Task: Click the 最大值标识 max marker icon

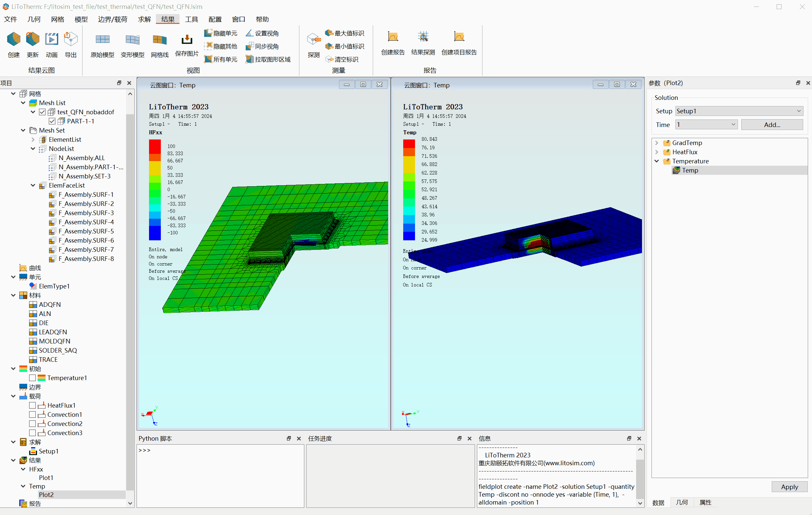Action: click(329, 33)
